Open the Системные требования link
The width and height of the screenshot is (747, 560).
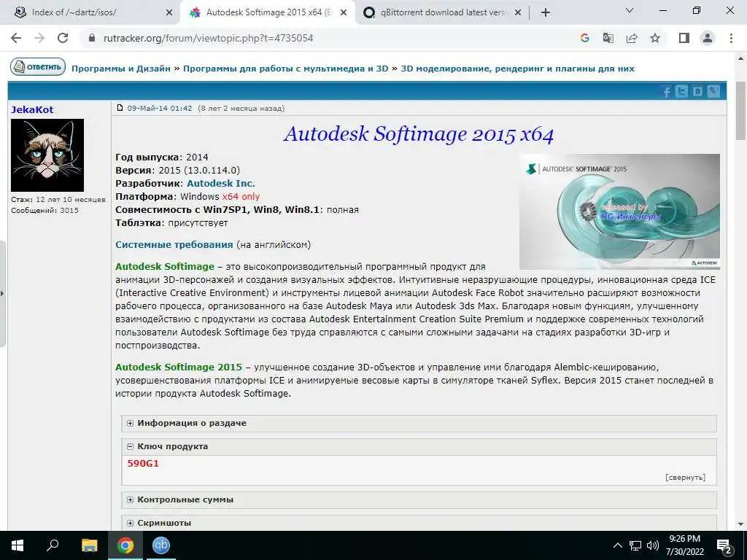[174, 245]
